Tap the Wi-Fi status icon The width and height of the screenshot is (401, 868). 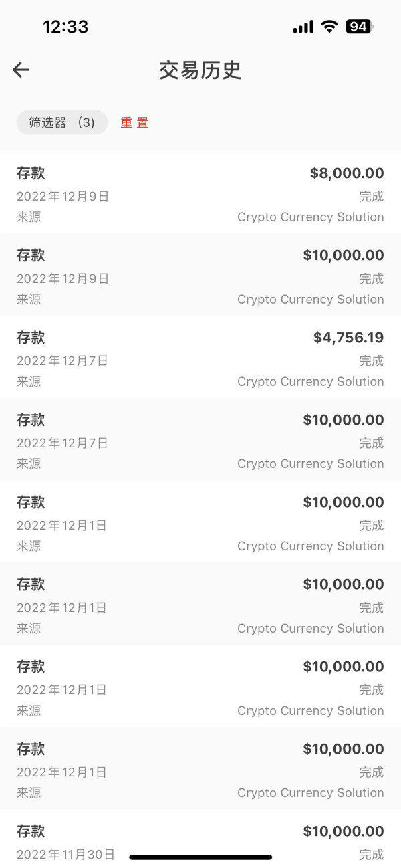click(x=329, y=27)
